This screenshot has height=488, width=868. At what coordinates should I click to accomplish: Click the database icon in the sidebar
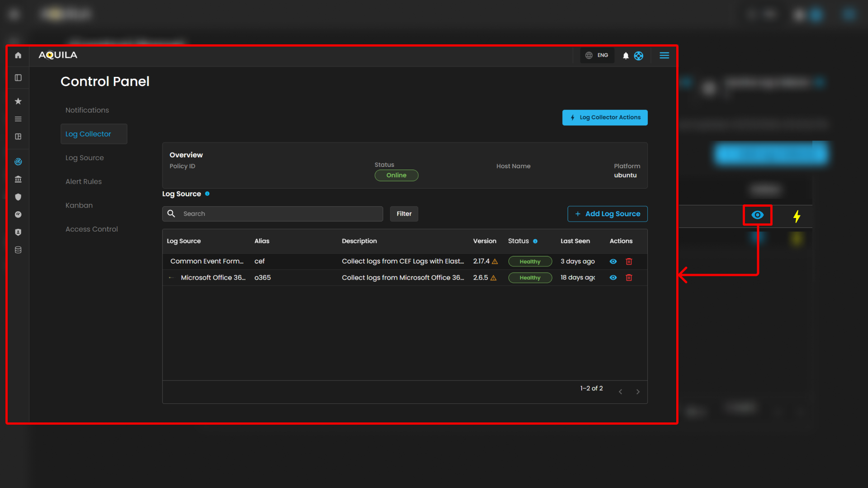point(18,250)
